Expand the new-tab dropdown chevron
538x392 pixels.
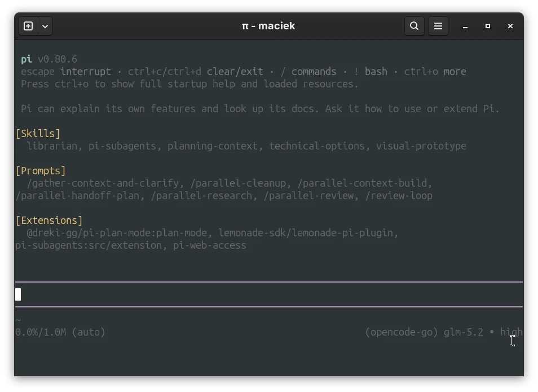pyautogui.click(x=45, y=26)
